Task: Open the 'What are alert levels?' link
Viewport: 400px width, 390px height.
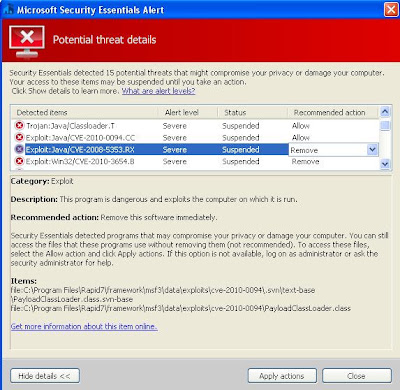Action: tap(158, 91)
